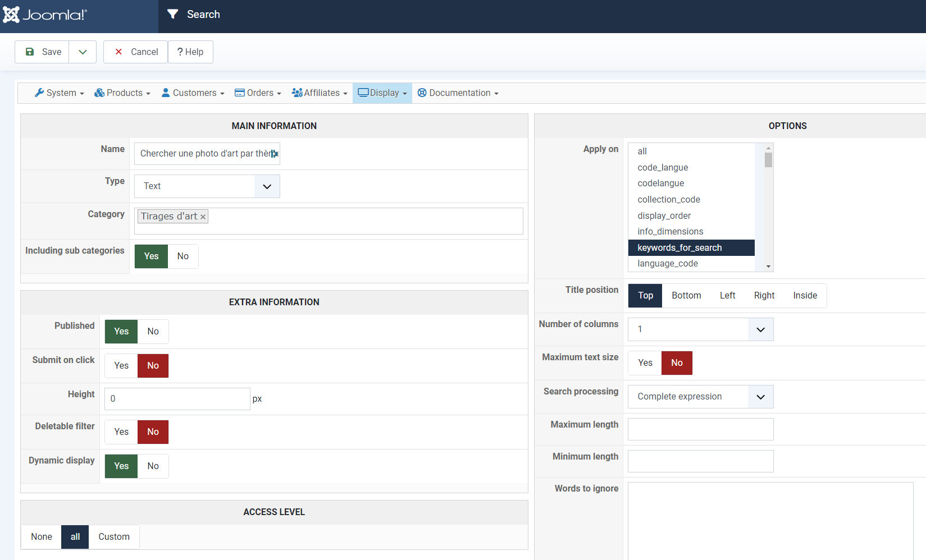Click the Help button
Image resolution: width=926 pixels, height=560 pixels.
click(190, 52)
